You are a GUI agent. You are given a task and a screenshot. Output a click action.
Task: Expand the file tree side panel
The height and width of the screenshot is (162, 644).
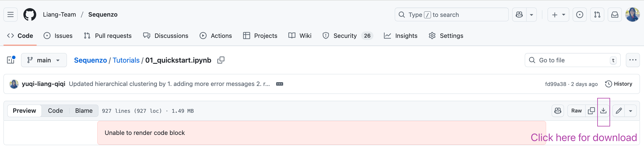pyautogui.click(x=11, y=60)
